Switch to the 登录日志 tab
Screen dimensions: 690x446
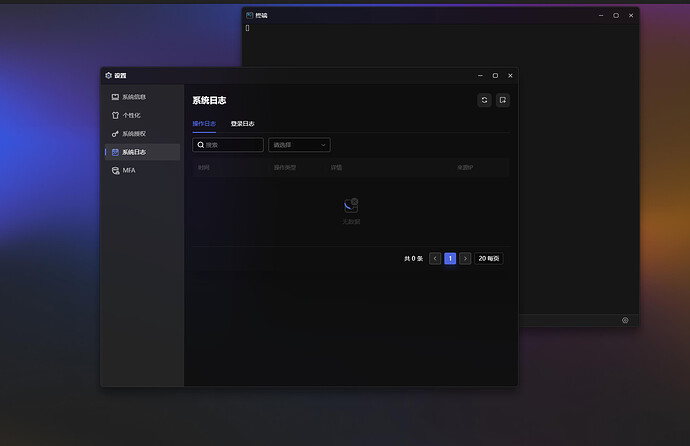pyautogui.click(x=242, y=124)
